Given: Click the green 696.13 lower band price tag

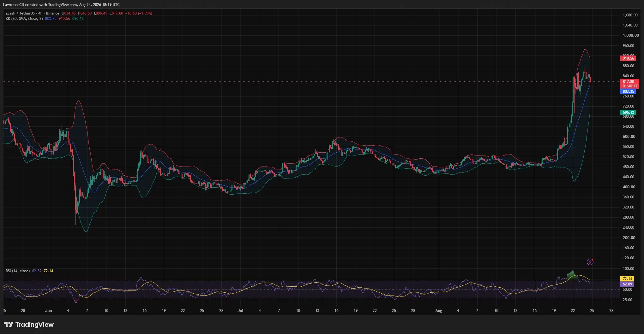Looking at the screenshot, I should coord(628,113).
